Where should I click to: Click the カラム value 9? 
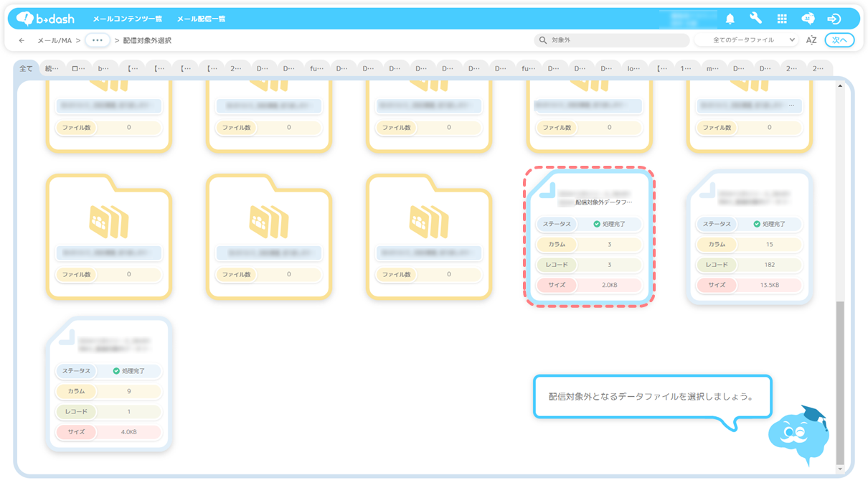click(x=129, y=391)
